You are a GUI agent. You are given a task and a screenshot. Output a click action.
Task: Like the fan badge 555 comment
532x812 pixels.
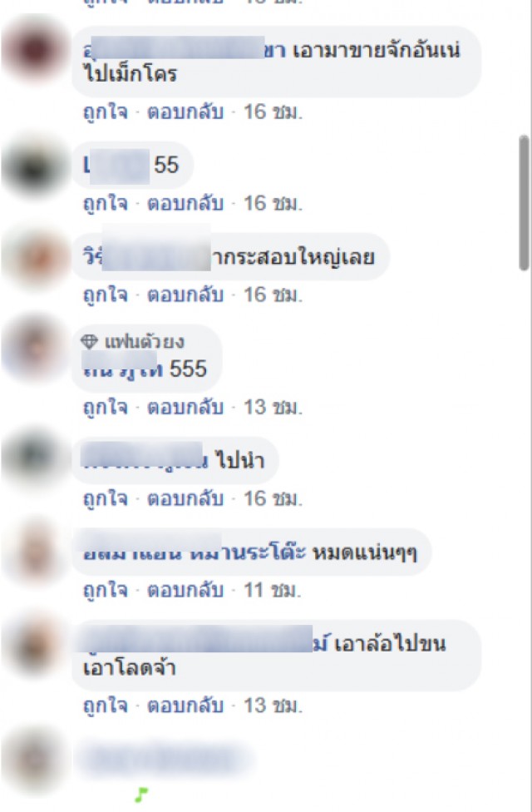coord(106,407)
